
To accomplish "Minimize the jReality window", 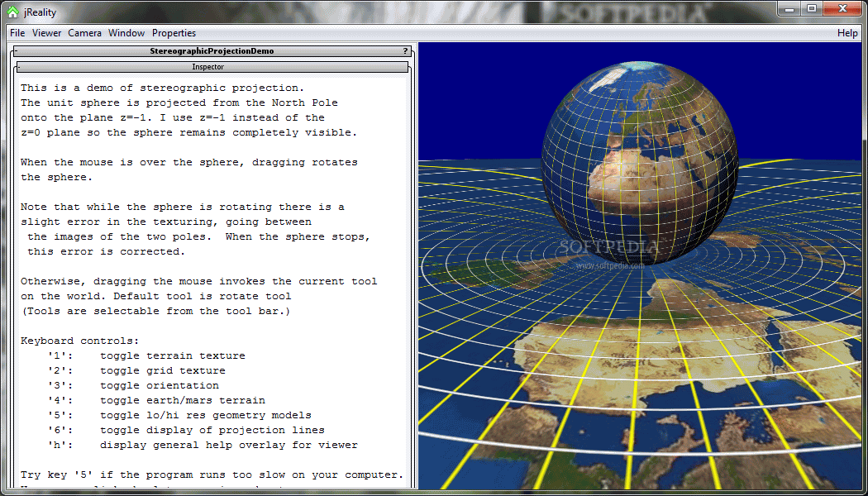I will point(789,7).
